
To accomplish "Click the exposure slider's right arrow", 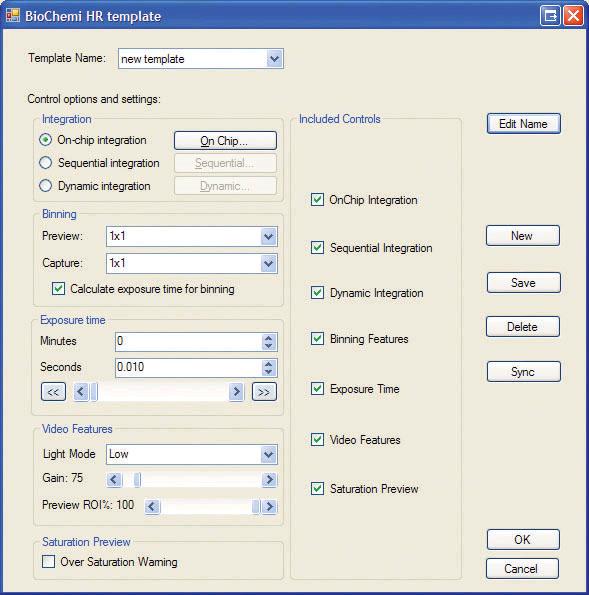I will (x=236, y=392).
